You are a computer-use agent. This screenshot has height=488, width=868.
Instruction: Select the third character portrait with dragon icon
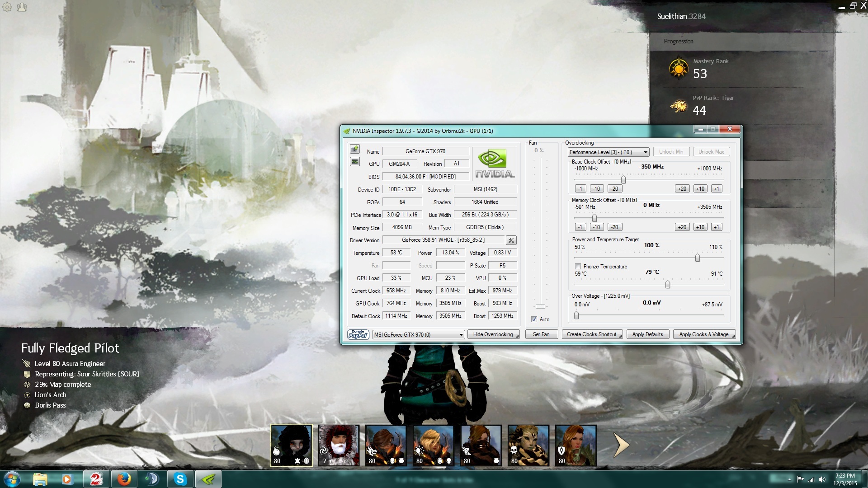tap(386, 446)
